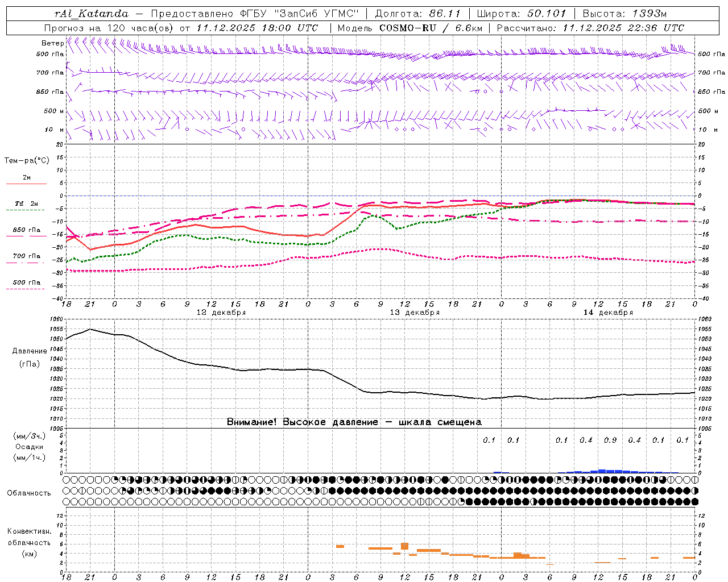
Task: Click the Ветер panel label
Action: (x=52, y=43)
